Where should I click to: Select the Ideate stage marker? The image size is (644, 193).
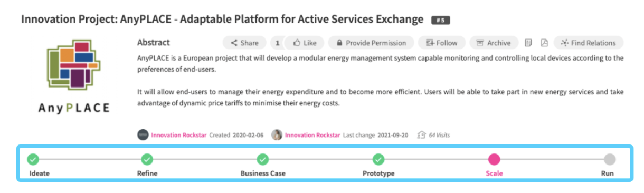click(x=33, y=159)
